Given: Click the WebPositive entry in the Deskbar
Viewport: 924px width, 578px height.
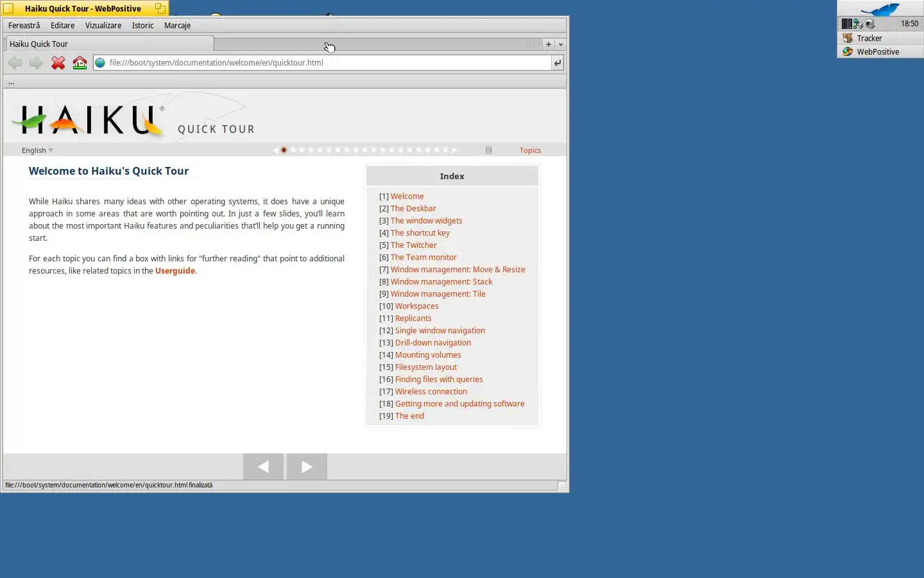Looking at the screenshot, I should [x=880, y=52].
